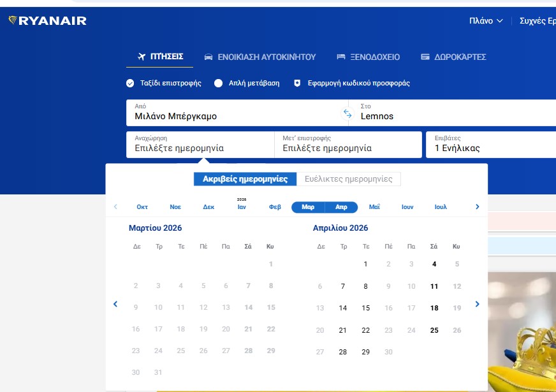Choose April 7 in the calendar
The image size is (556, 392).
click(x=343, y=286)
